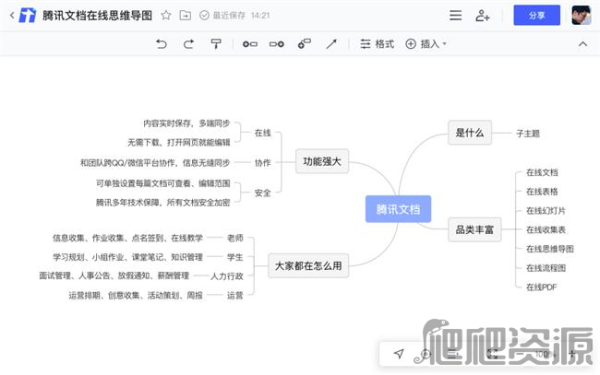
Task: Select the 老师 subtopic node
Action: click(235, 238)
